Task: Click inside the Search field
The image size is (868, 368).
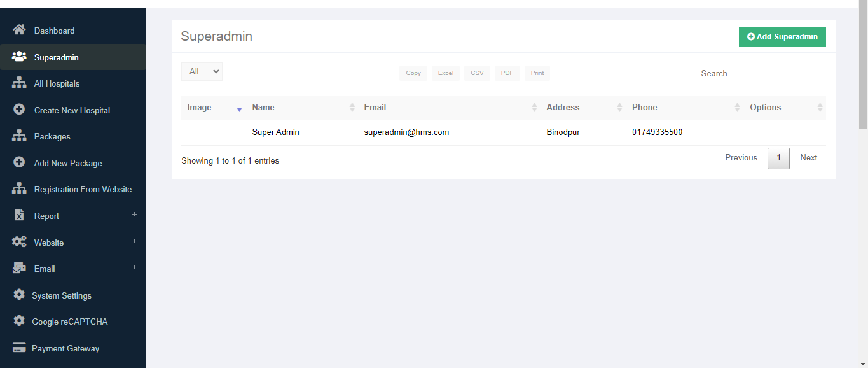Action: tap(762, 73)
